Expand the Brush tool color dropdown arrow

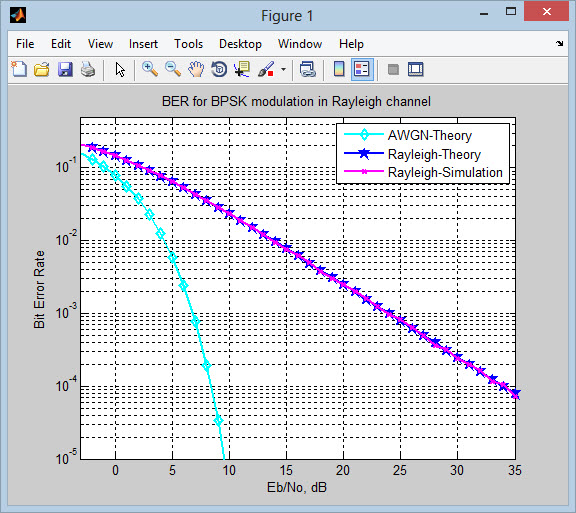(283, 69)
